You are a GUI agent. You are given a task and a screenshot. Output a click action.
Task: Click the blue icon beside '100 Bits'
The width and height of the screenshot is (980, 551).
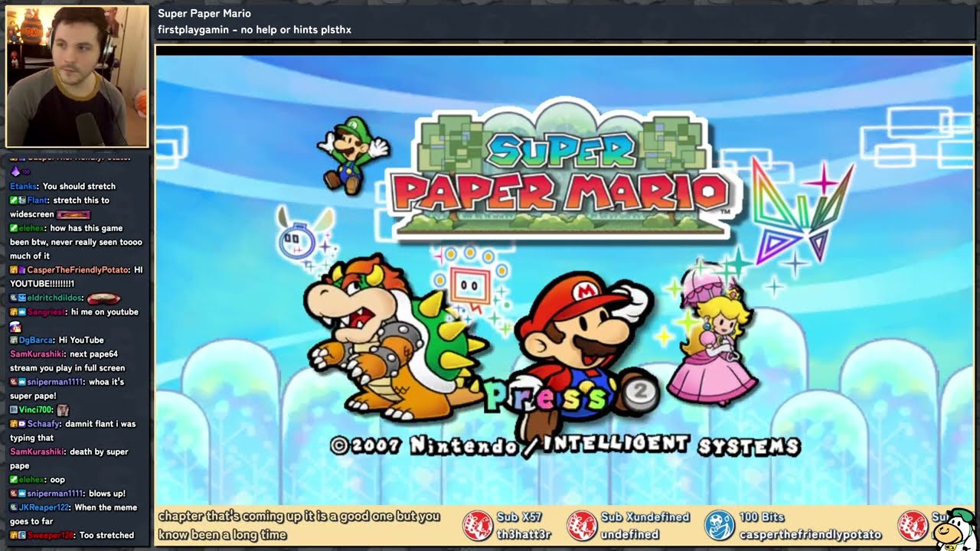pos(719,525)
